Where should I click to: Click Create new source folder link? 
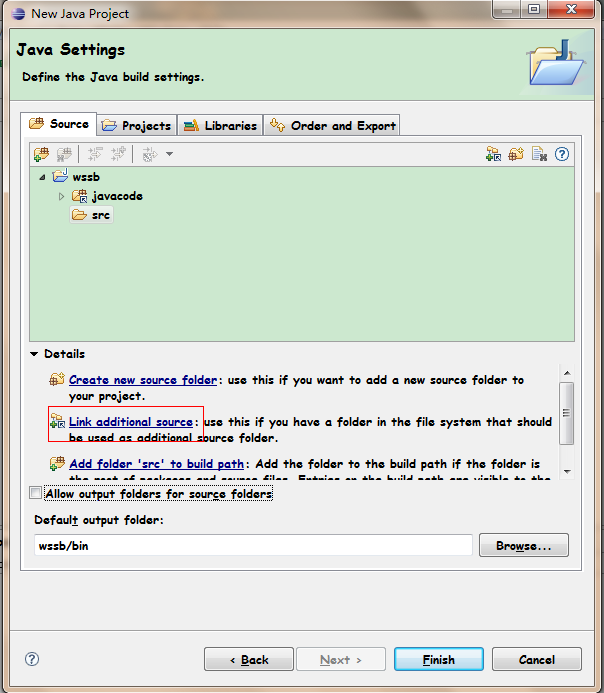[143, 380]
